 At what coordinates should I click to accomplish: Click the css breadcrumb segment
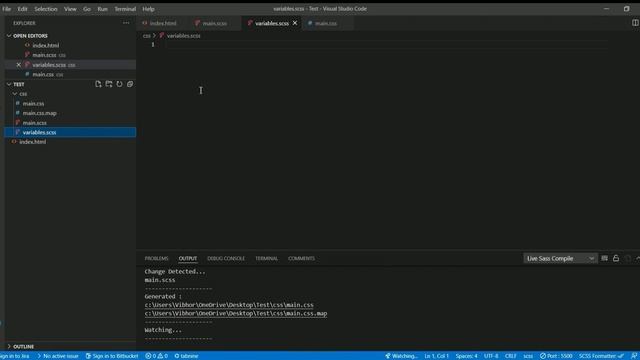pyautogui.click(x=147, y=36)
